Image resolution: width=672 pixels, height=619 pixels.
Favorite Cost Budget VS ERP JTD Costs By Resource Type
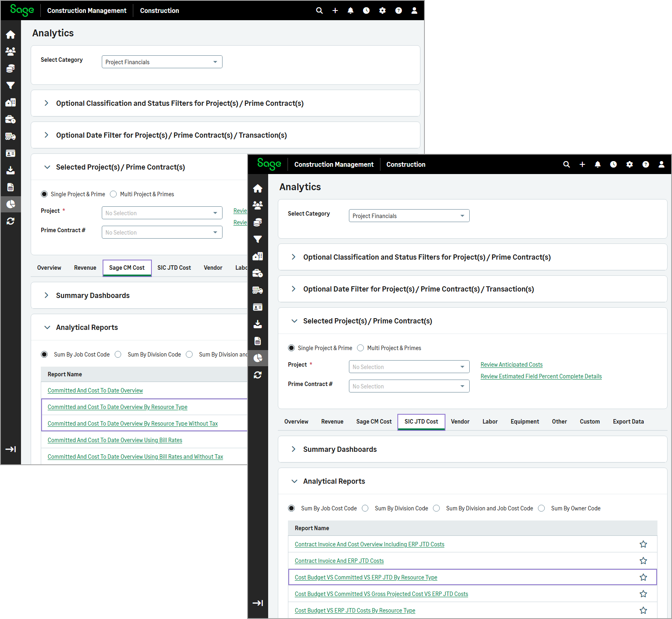(643, 611)
